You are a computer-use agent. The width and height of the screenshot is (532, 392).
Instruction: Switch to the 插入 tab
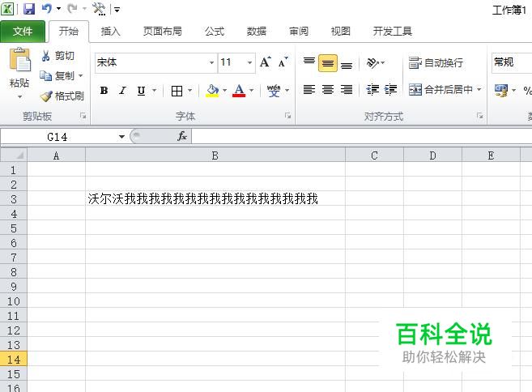(x=111, y=32)
